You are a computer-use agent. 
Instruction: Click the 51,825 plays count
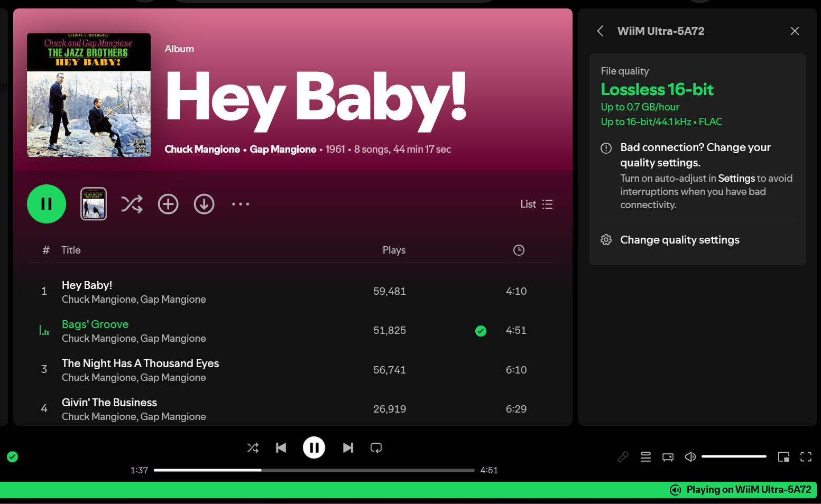coord(390,330)
